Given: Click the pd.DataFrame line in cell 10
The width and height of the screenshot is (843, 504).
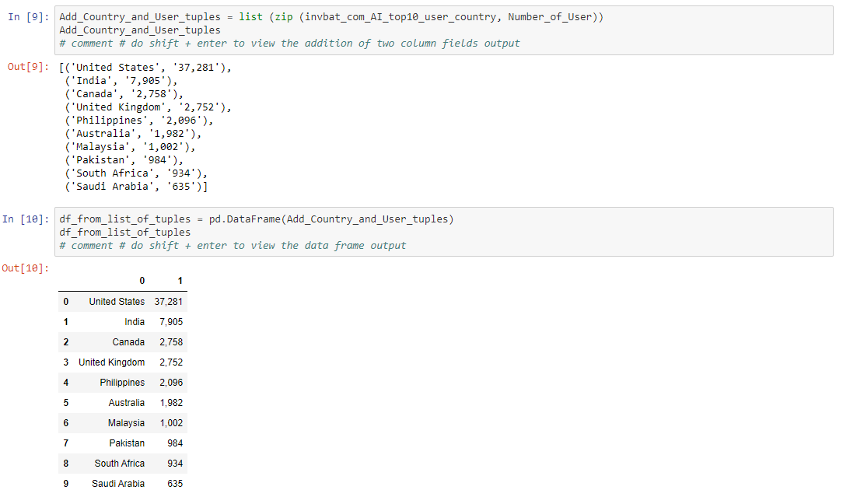Looking at the screenshot, I should [x=257, y=219].
